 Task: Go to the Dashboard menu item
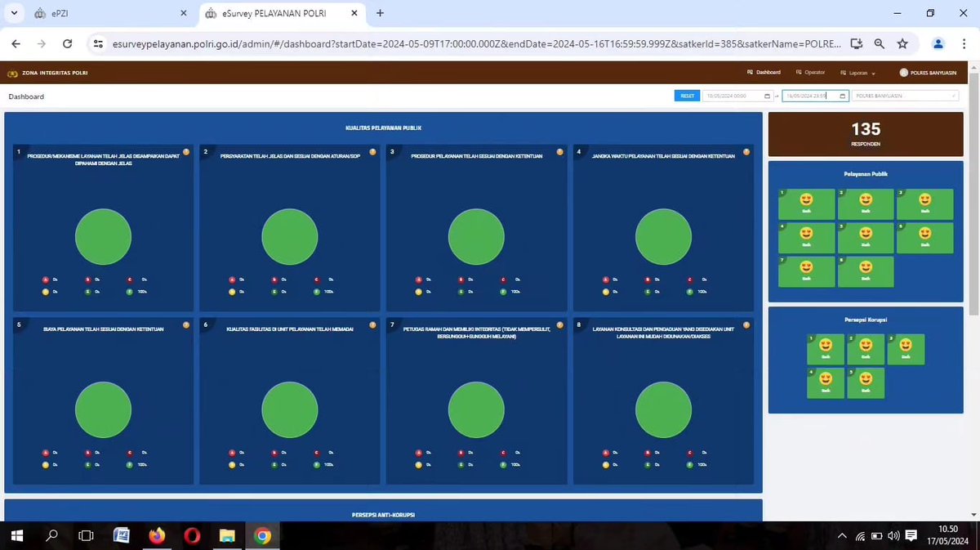pyautogui.click(x=764, y=72)
